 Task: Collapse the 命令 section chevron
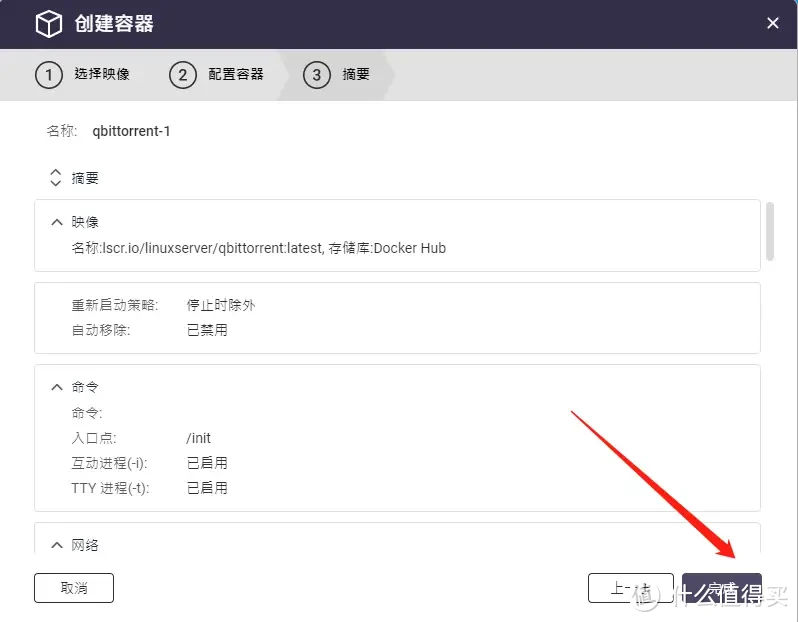pyautogui.click(x=56, y=387)
